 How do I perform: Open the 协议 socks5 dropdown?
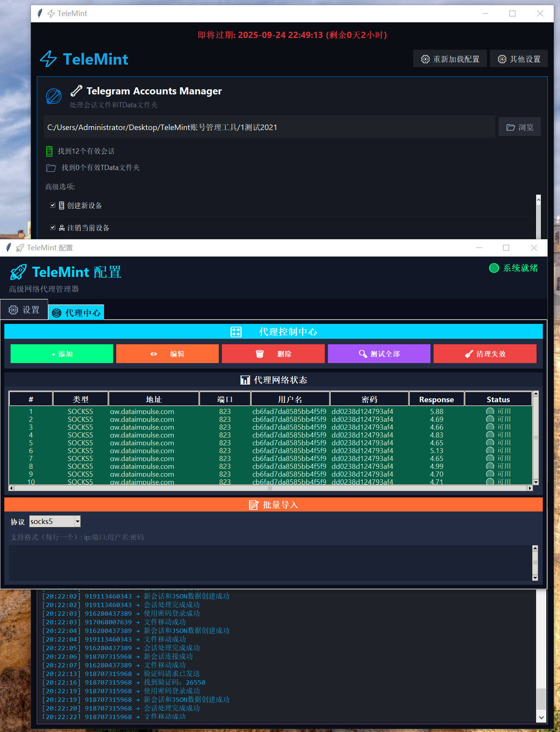77,521
